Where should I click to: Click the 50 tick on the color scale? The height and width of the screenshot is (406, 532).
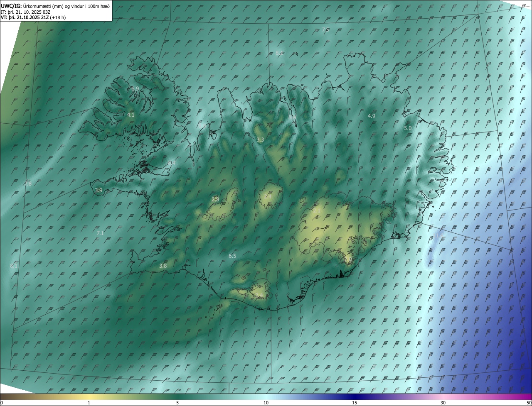click(529, 403)
